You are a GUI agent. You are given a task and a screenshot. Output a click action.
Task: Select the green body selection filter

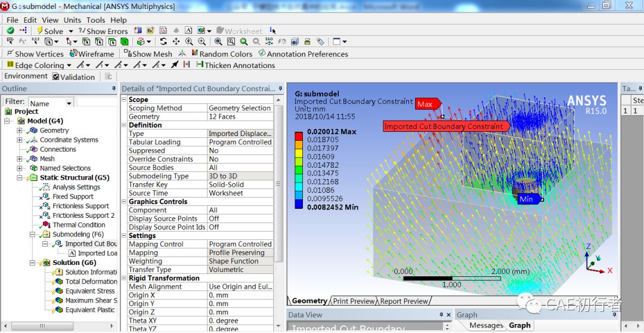pos(125,42)
